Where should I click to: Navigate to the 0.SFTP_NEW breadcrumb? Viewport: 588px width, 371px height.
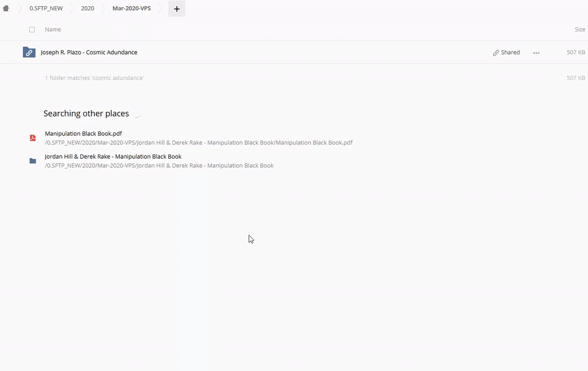46,8
